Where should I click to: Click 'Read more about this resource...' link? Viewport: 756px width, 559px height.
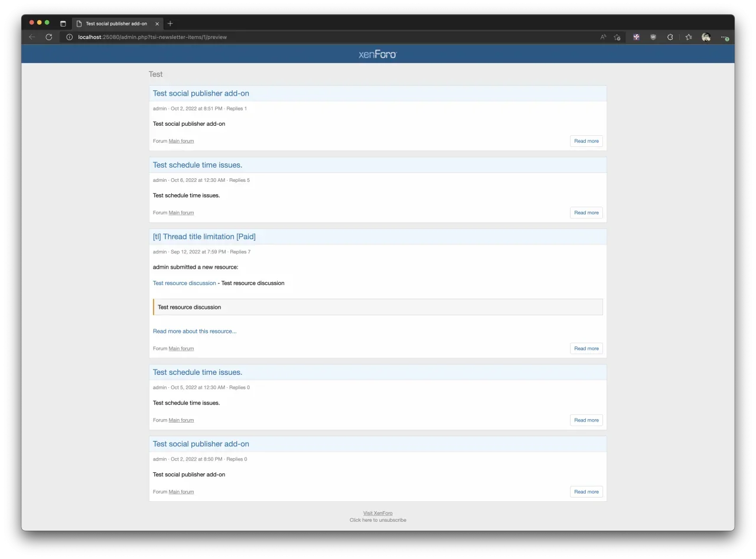[194, 331]
